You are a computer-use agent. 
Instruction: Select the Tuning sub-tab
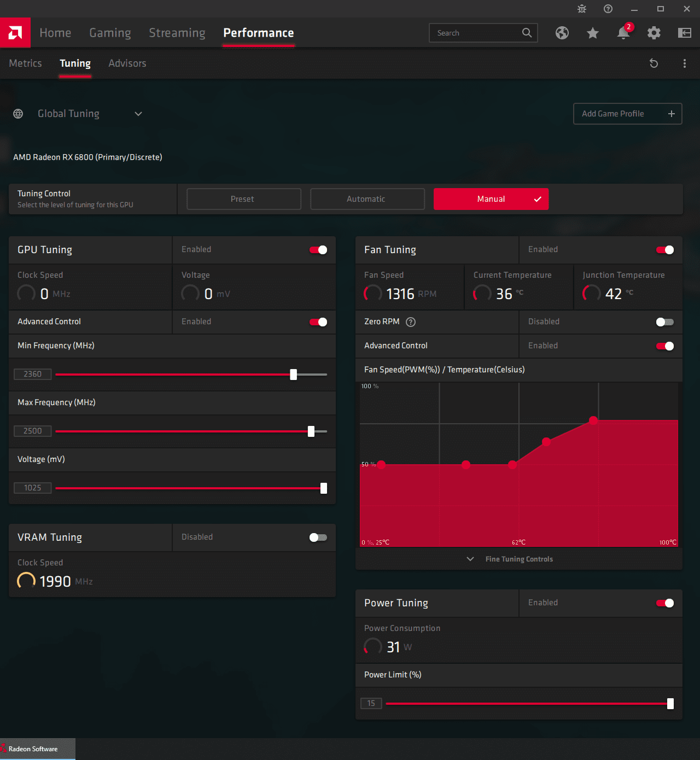(75, 63)
